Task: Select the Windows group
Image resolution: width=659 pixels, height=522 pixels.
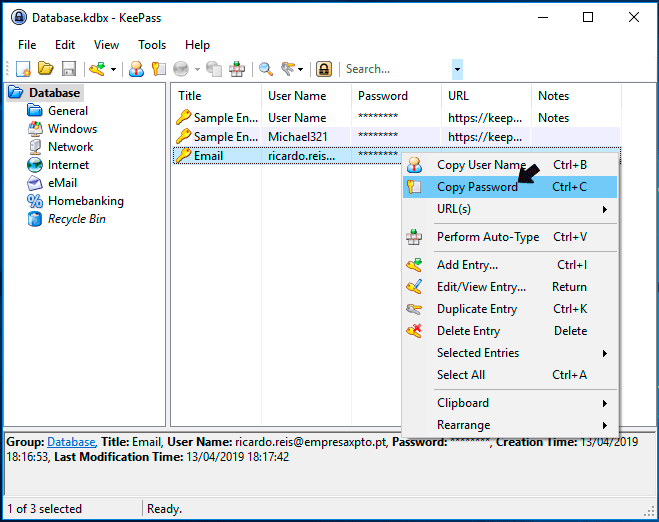Action: click(72, 129)
